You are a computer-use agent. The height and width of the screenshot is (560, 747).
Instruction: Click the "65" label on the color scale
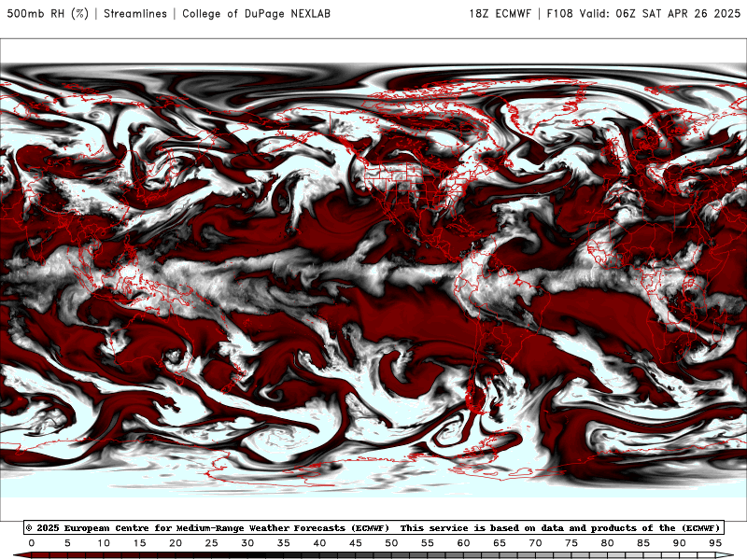[500, 543]
